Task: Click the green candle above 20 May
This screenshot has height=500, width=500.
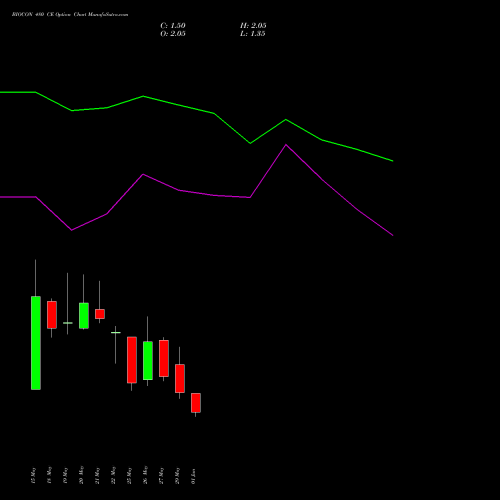Action: [84, 316]
